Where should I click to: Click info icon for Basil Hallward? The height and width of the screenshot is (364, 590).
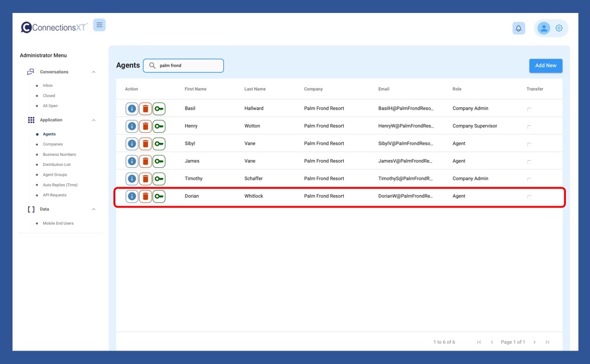132,109
